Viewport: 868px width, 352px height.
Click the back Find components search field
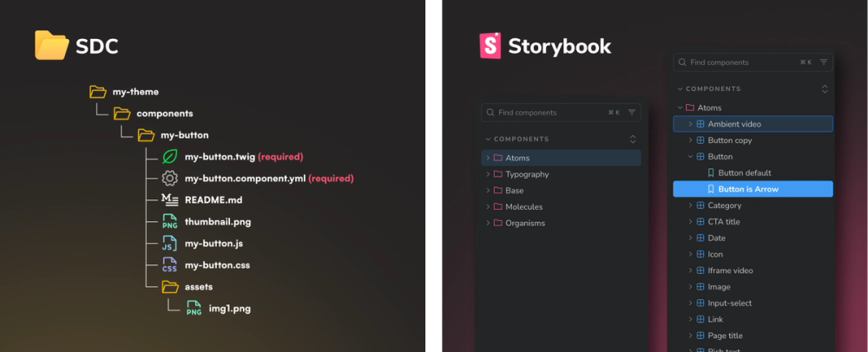[561, 112]
